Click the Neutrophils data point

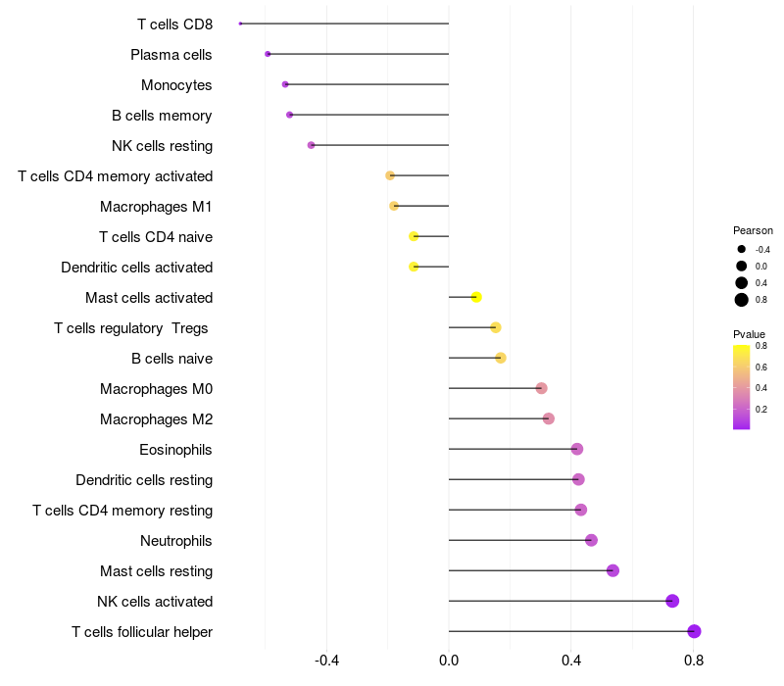pos(591,540)
